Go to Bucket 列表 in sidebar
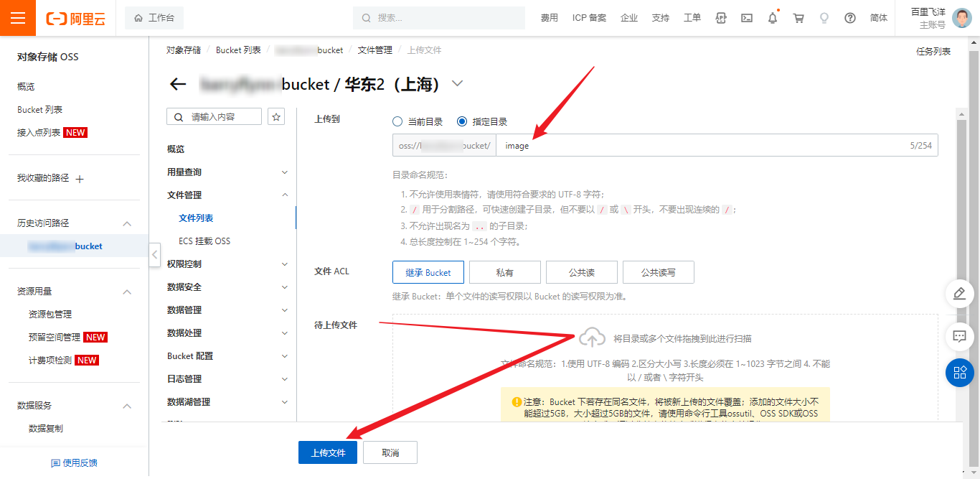980x479 pixels. [x=40, y=110]
